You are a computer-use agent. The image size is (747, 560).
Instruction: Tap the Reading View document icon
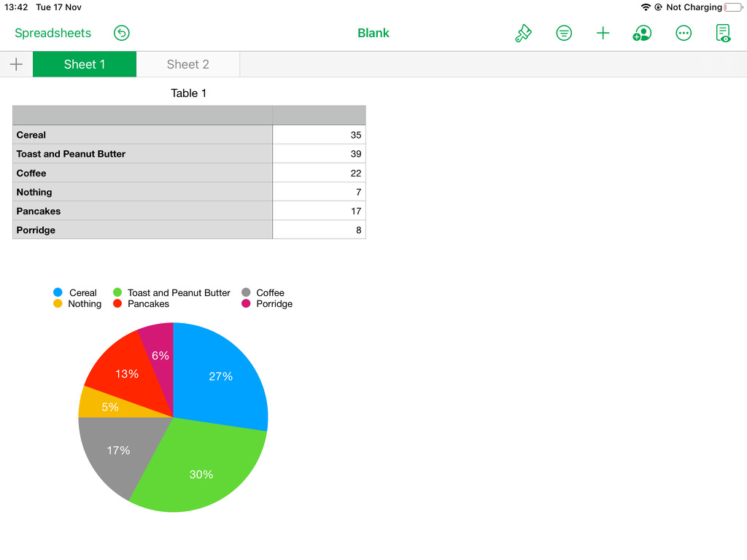point(723,33)
